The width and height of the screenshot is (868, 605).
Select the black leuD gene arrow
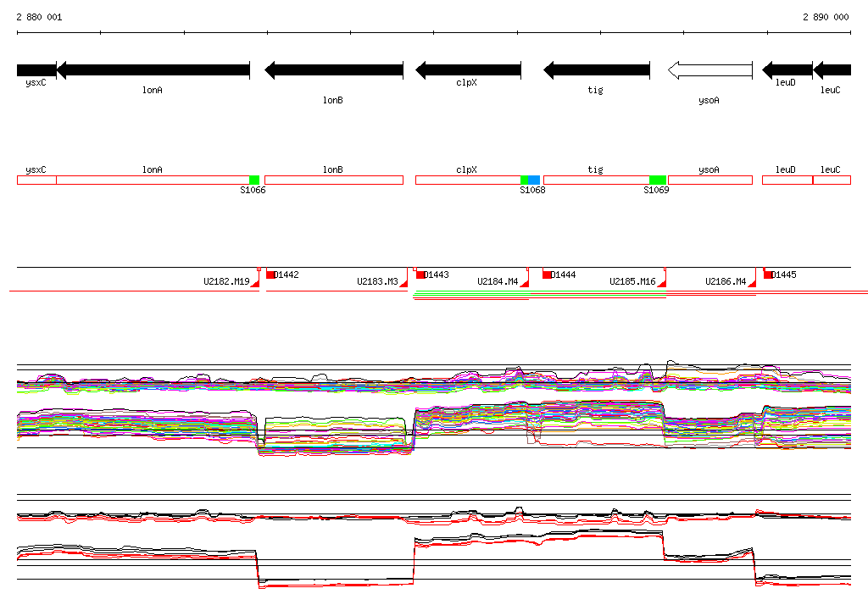click(787, 70)
